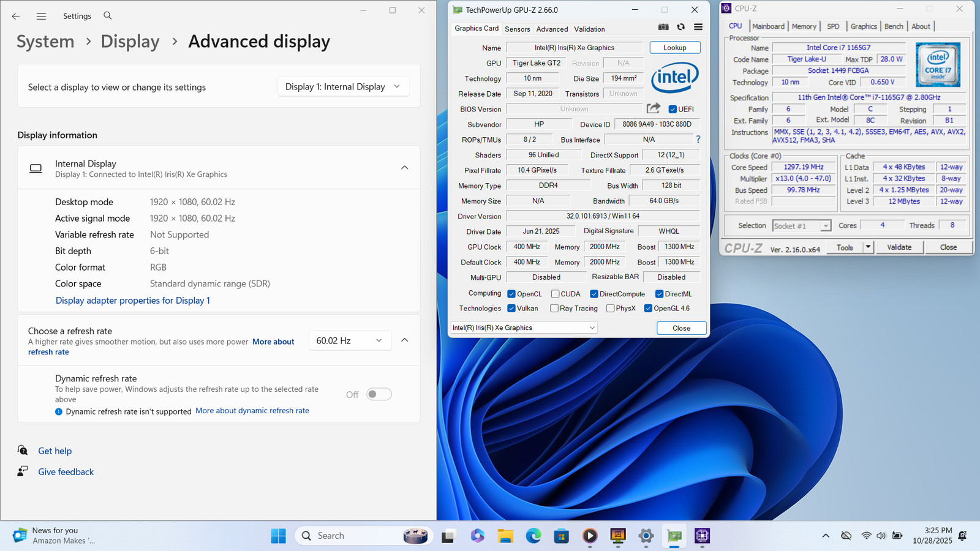Viewport: 980px width, 551px height.
Task: Click the Get help link
Action: (x=55, y=451)
